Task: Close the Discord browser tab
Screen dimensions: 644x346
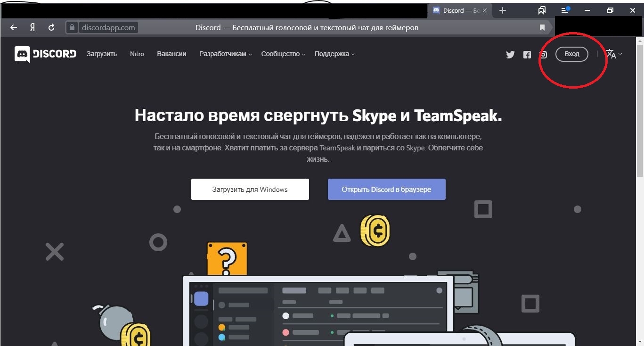Action: pos(485,10)
